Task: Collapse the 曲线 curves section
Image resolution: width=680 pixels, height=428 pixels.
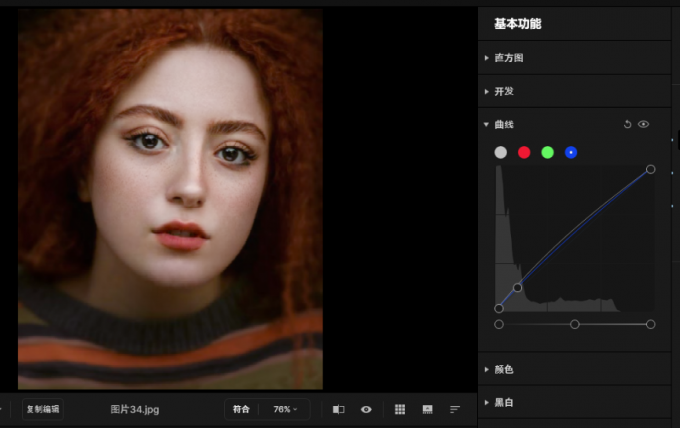Action: [x=503, y=125]
